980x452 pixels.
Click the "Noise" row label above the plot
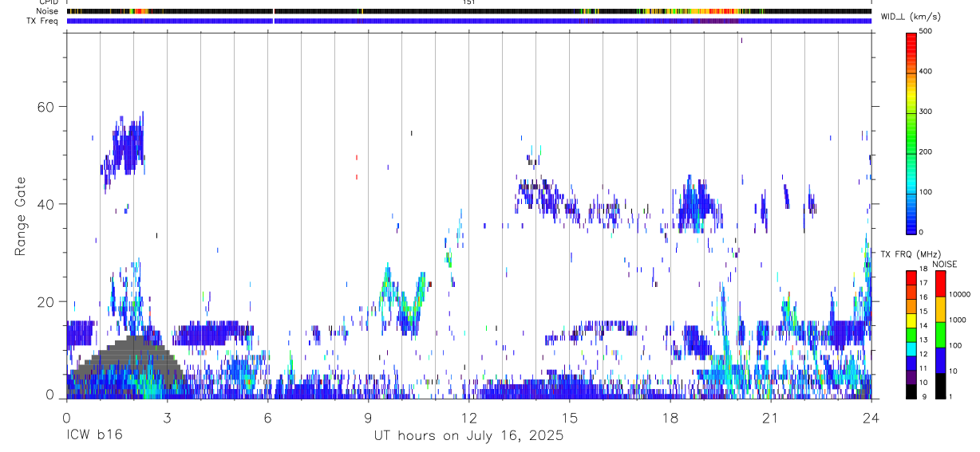47,11
